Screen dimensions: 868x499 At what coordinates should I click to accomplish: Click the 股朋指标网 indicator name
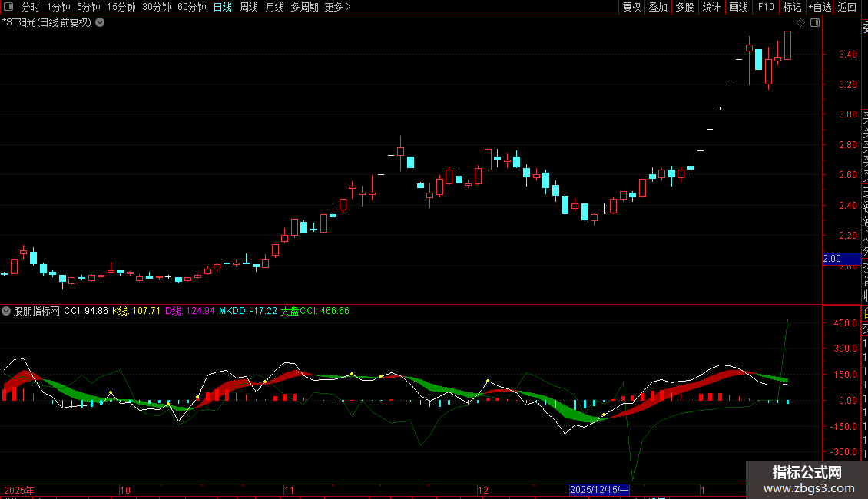tap(37, 311)
